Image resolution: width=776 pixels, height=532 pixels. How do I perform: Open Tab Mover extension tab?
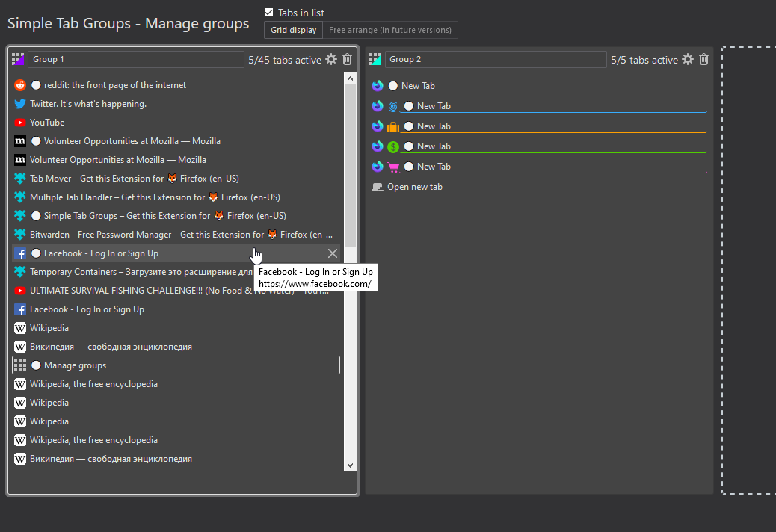coord(176,179)
